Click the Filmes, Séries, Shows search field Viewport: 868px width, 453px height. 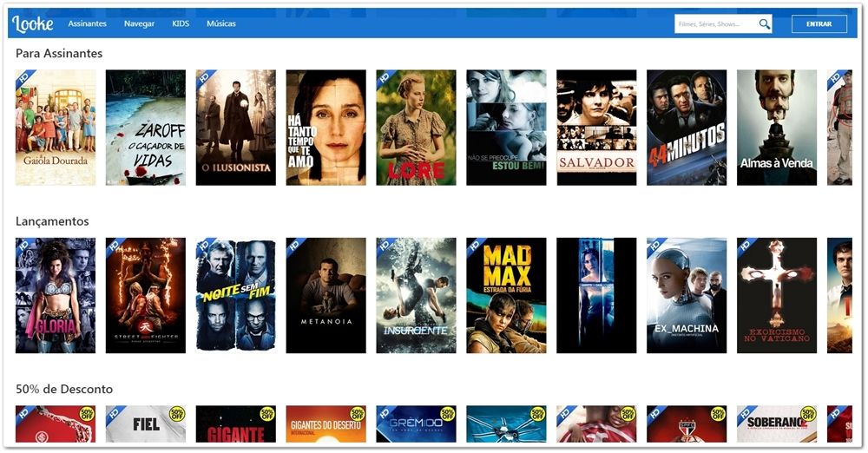[716, 23]
